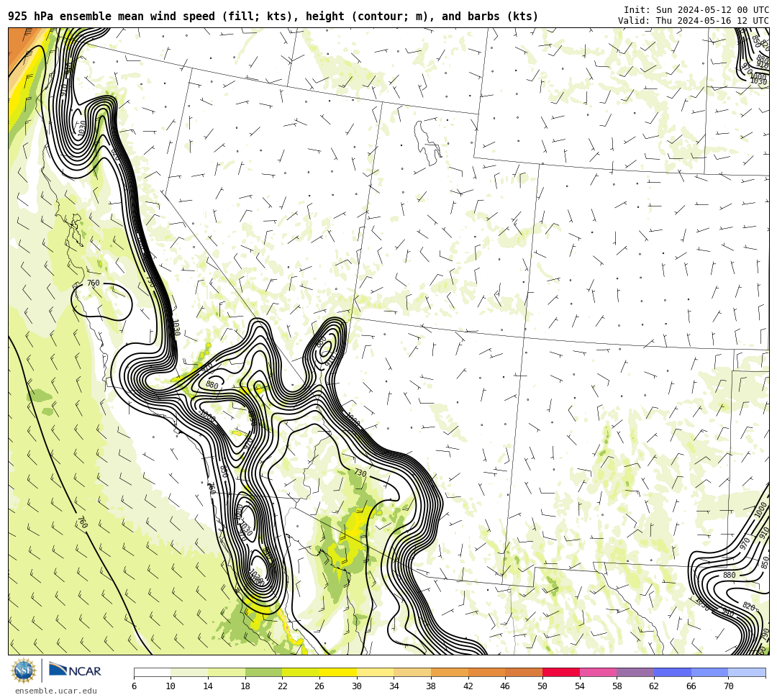Click the colorbar tick label '26'
This screenshot has width=777, height=700.
pyautogui.click(x=319, y=686)
